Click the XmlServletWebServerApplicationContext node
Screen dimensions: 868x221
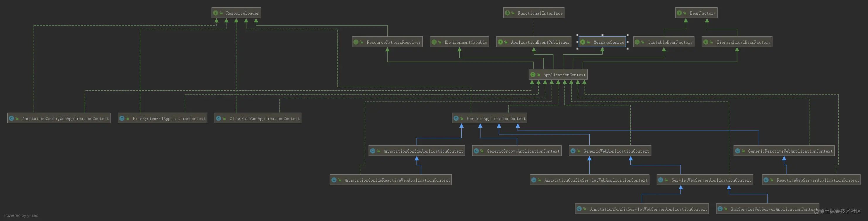coord(768,209)
